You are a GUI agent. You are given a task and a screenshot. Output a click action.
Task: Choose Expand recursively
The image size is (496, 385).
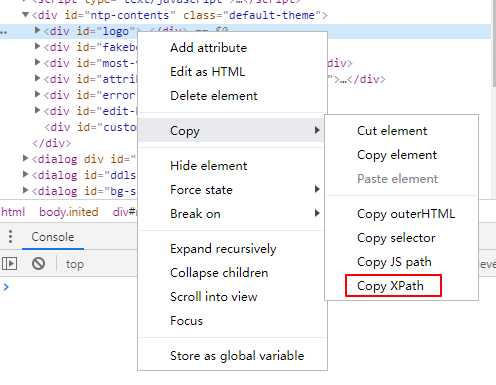coord(223,249)
